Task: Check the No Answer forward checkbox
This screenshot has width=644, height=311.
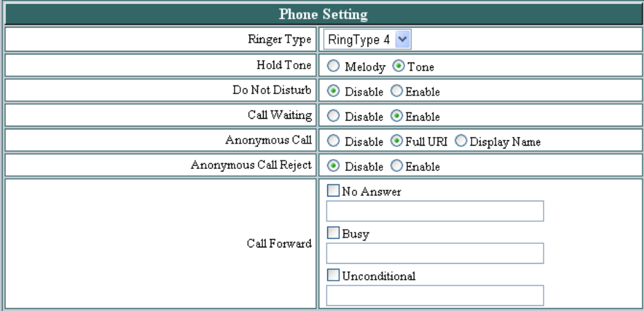Action: point(333,190)
